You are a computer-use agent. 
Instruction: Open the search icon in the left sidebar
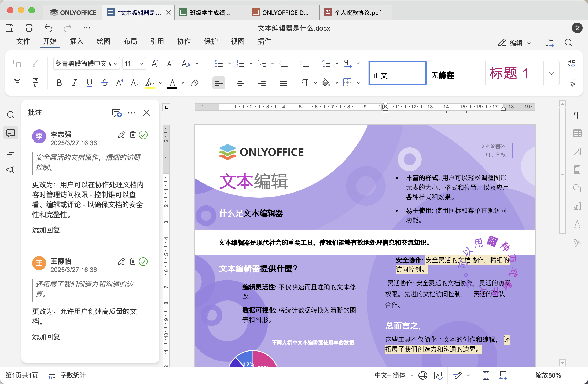tap(11, 115)
